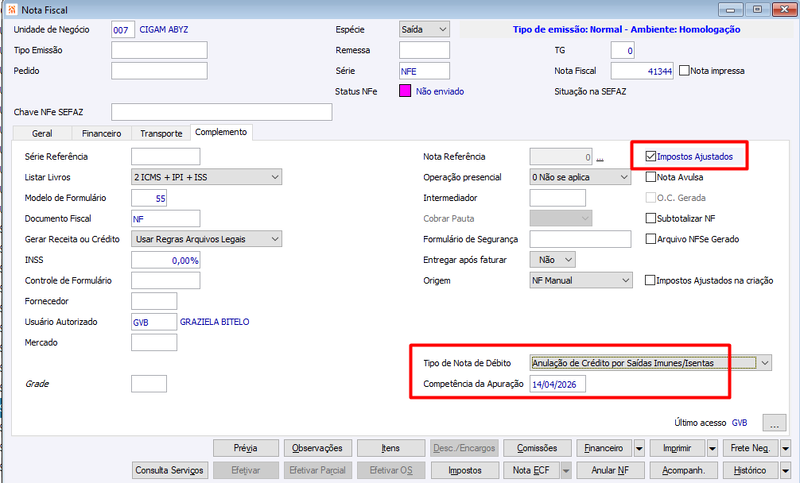This screenshot has width=800, height=483.
Task: Open the Acompanh. button
Action: (x=684, y=470)
